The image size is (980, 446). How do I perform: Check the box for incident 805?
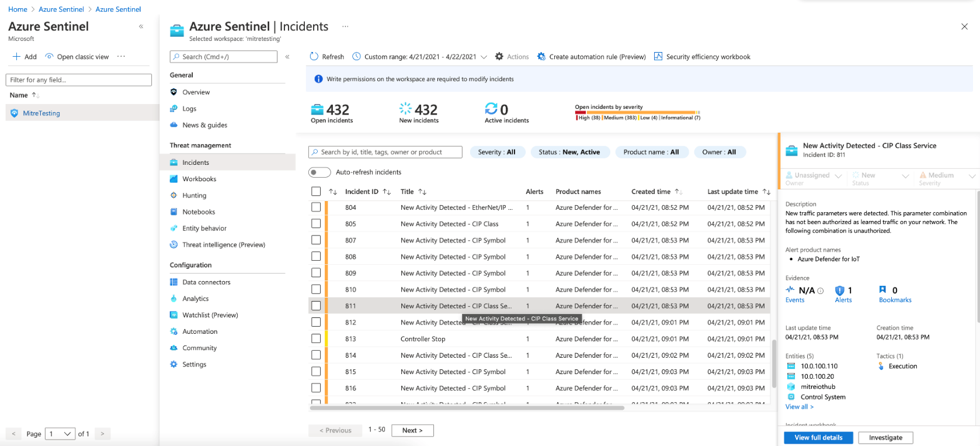tap(316, 223)
